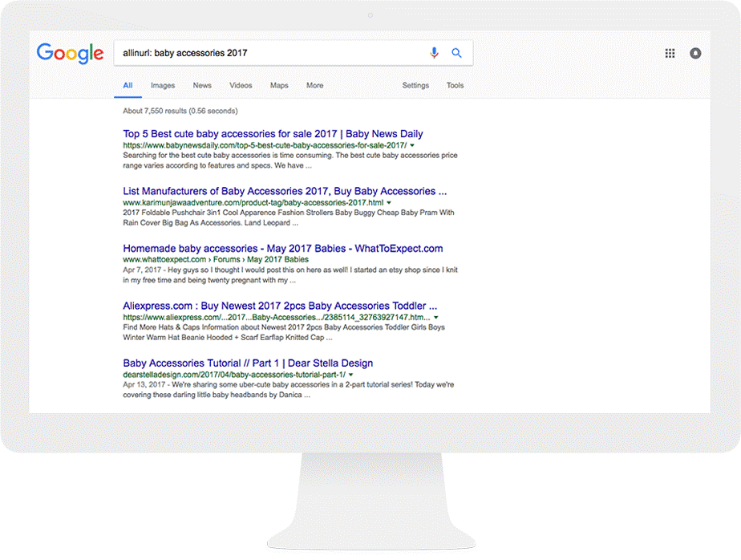Click snippet starting '2017 Foldable Pushchair 3in1'
The height and width of the screenshot is (560, 741).
click(x=288, y=217)
